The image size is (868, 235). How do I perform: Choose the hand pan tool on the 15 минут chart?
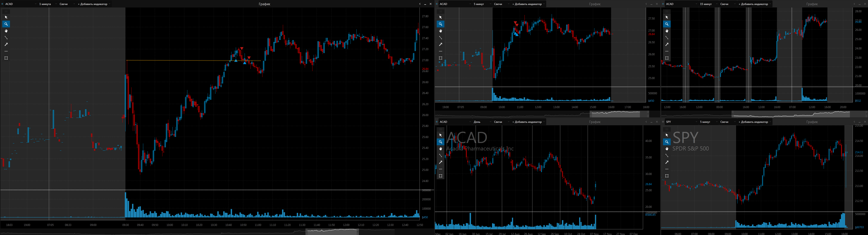point(667,31)
